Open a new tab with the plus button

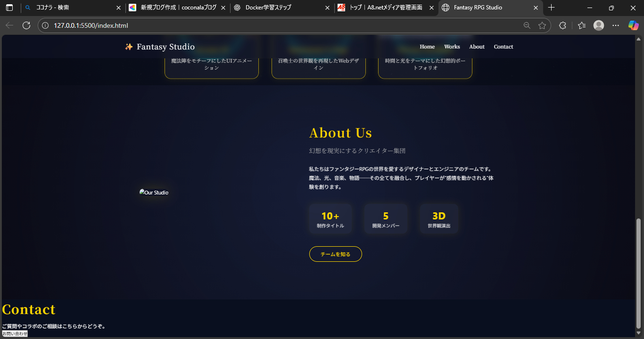coord(552,8)
